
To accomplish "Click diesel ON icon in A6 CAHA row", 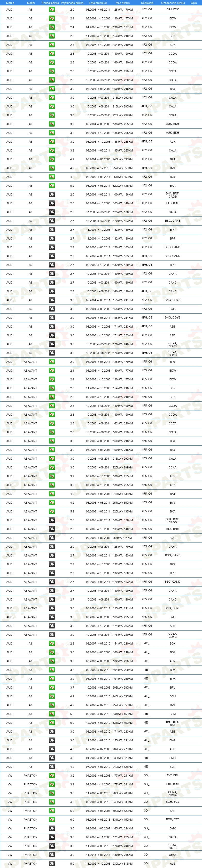I will 52,212.
